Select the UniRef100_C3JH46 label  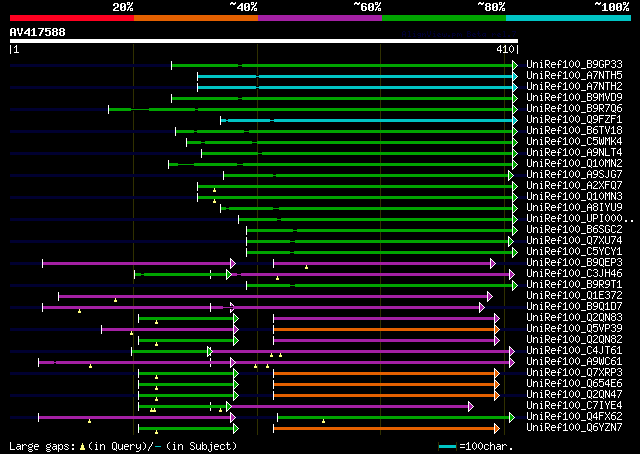pyautogui.click(x=574, y=274)
